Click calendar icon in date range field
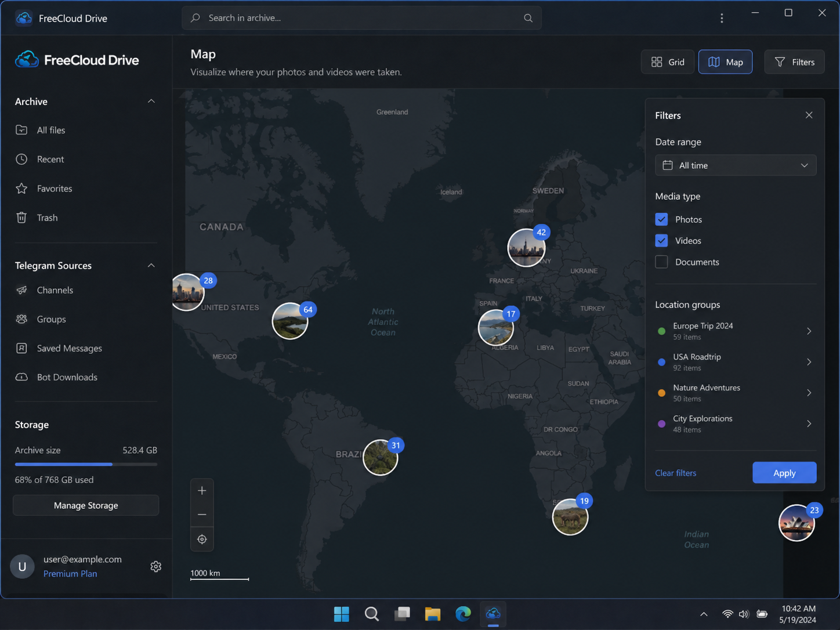Viewport: 840px width, 630px height. (668, 165)
